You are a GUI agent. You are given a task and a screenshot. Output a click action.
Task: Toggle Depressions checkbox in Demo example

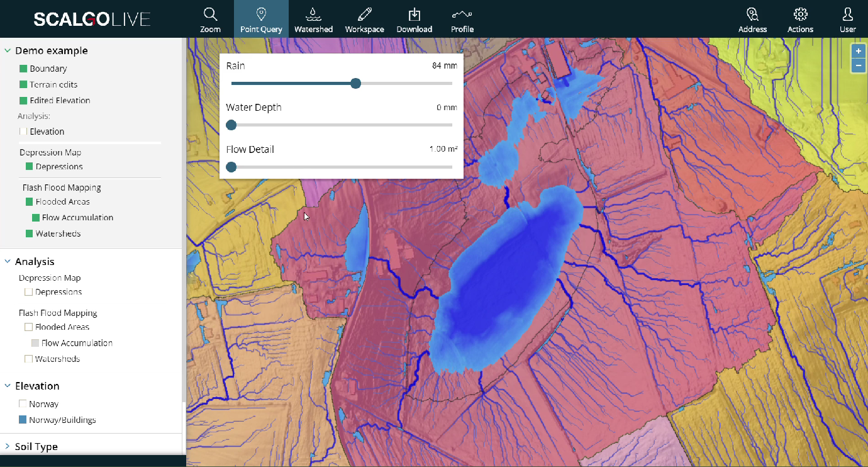tap(30, 167)
